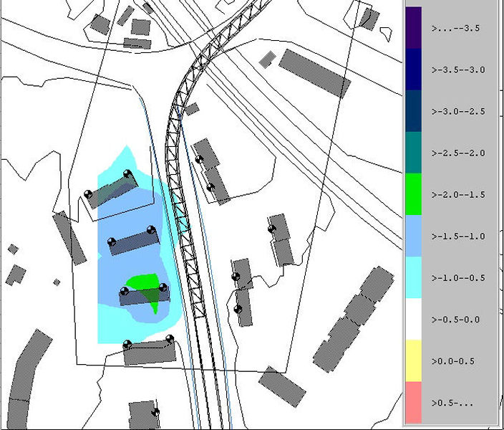
Task: Pick the teal -2.5 to -2.0 legend color
Action: coord(413,153)
